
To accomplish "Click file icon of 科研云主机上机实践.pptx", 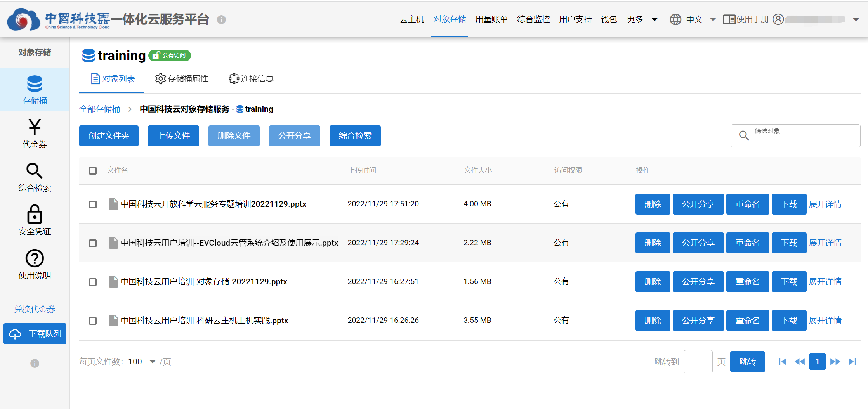I will [113, 321].
